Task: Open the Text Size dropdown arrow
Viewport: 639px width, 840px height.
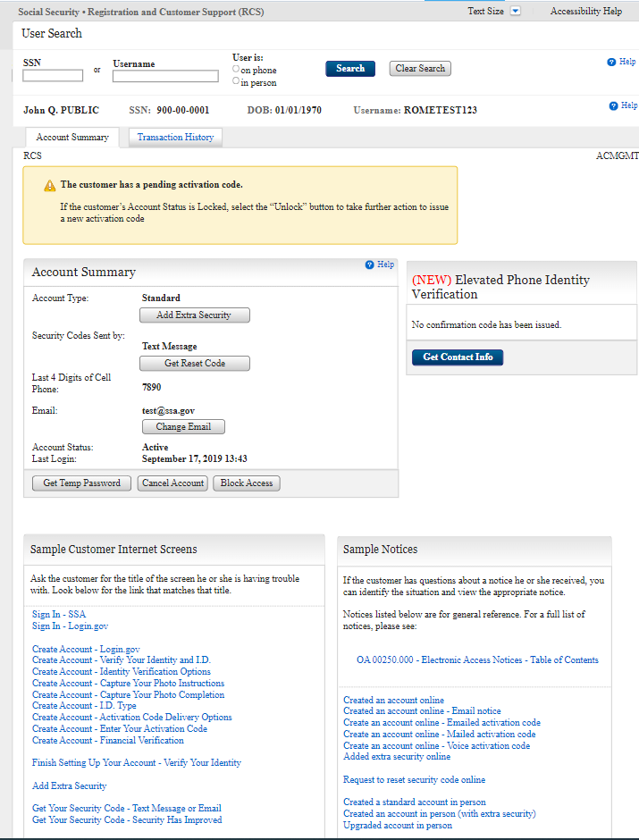Action: click(515, 12)
